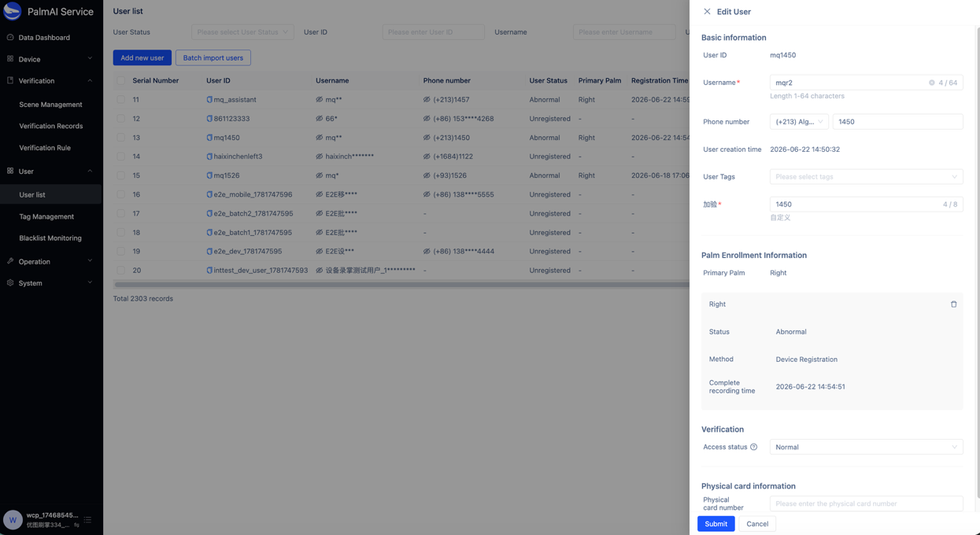Reveal the hidden username for user mq1450
The height and width of the screenshot is (535, 980).
coord(319,138)
